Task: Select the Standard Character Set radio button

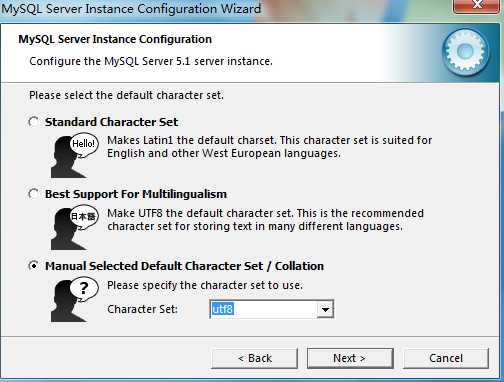Action: pos(33,122)
